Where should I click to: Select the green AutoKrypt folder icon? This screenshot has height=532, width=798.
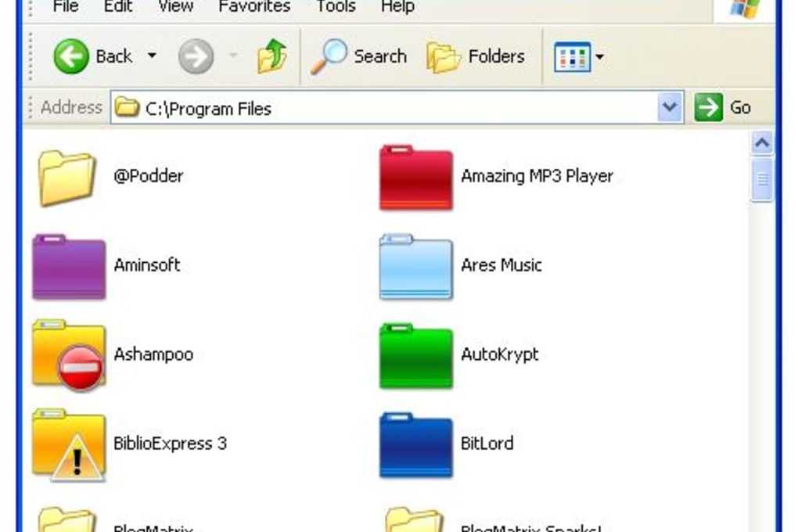coord(415,356)
